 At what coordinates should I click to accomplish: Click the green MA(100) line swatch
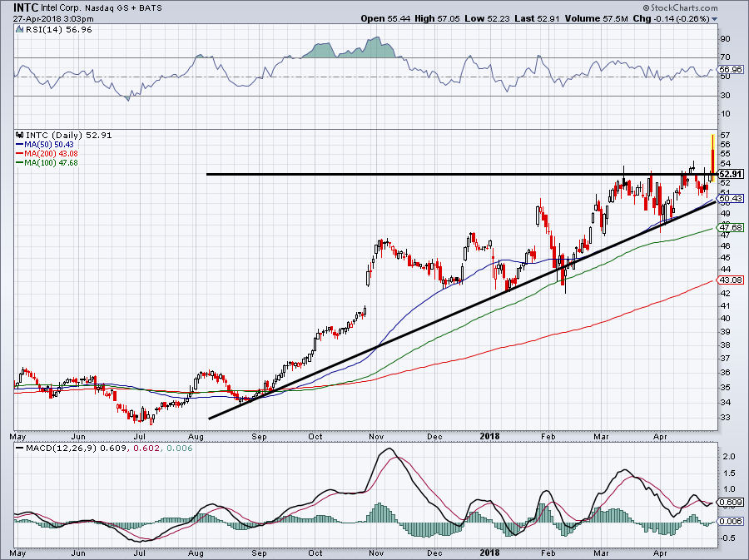[20, 162]
